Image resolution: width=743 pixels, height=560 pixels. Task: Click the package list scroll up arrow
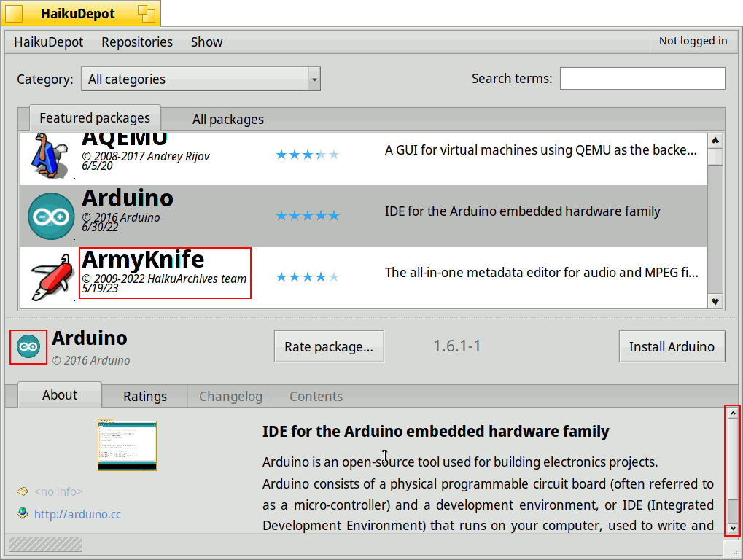click(715, 141)
